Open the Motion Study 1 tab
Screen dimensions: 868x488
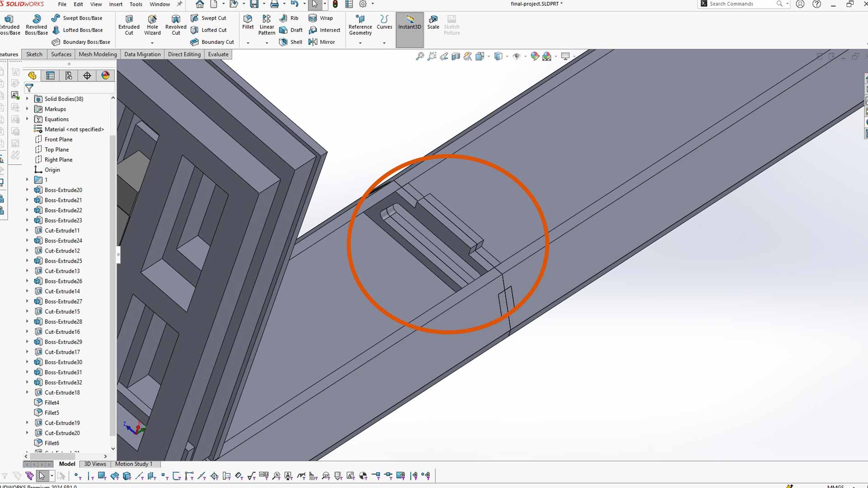tap(134, 464)
